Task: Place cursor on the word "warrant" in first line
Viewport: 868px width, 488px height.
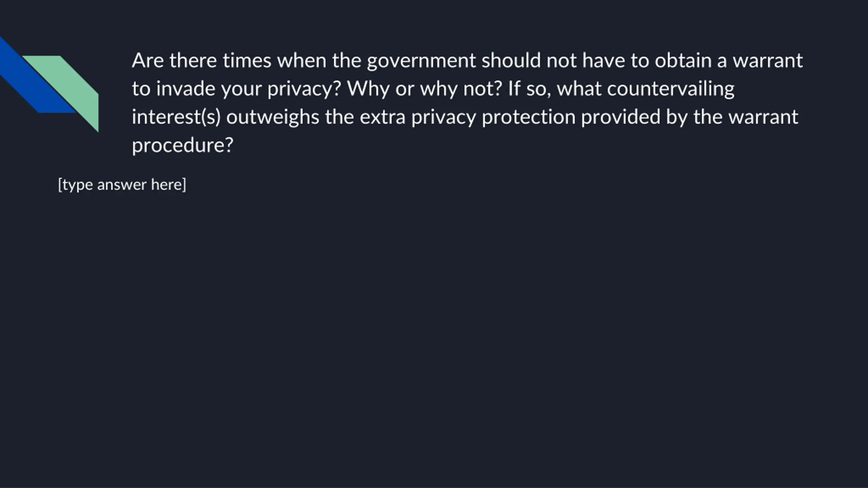Action: tap(768, 61)
